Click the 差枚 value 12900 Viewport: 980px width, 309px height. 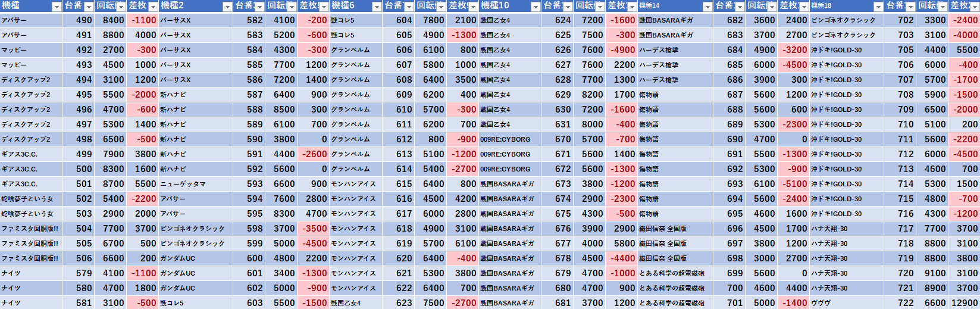click(x=964, y=302)
